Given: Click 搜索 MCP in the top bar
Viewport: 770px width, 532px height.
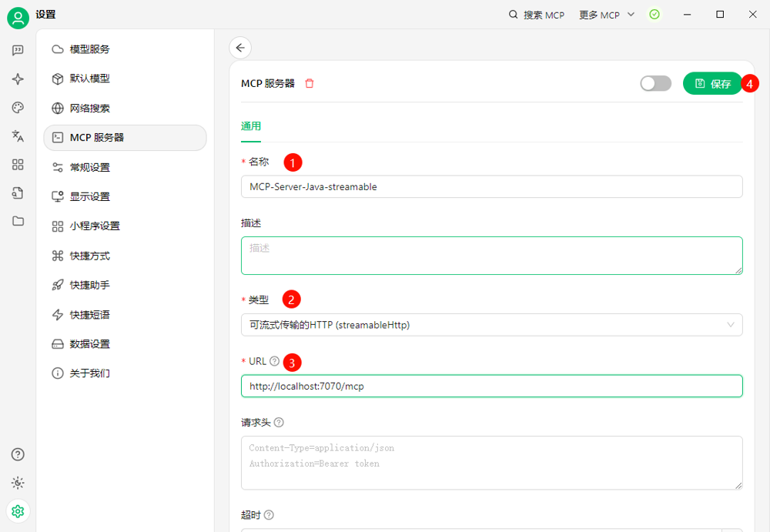Looking at the screenshot, I should (537, 15).
